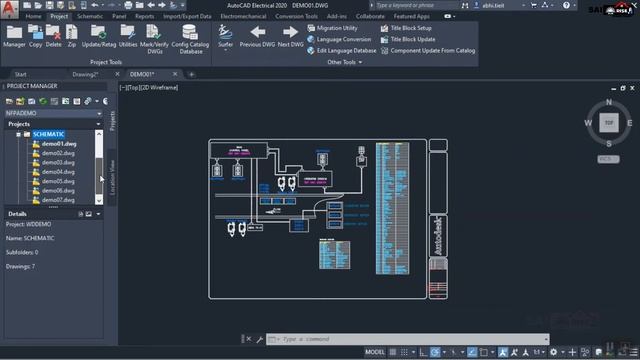This screenshot has width=640, height=360.
Task: Toggle snap mode in status bar
Action: click(x=404, y=352)
